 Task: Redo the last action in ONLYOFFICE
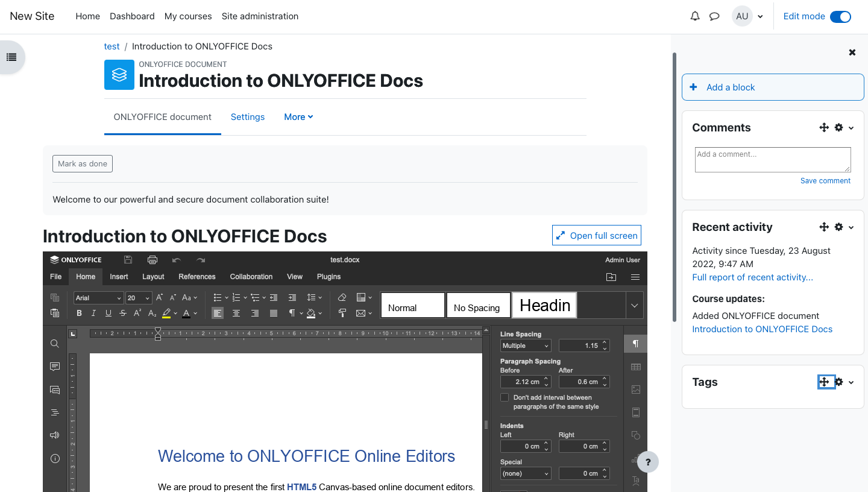pos(201,260)
